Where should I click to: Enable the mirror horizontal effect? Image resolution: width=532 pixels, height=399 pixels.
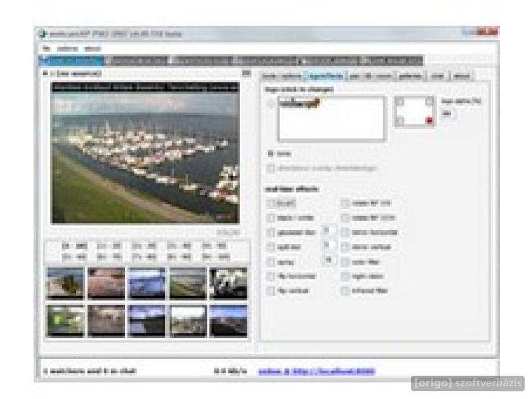coord(345,232)
